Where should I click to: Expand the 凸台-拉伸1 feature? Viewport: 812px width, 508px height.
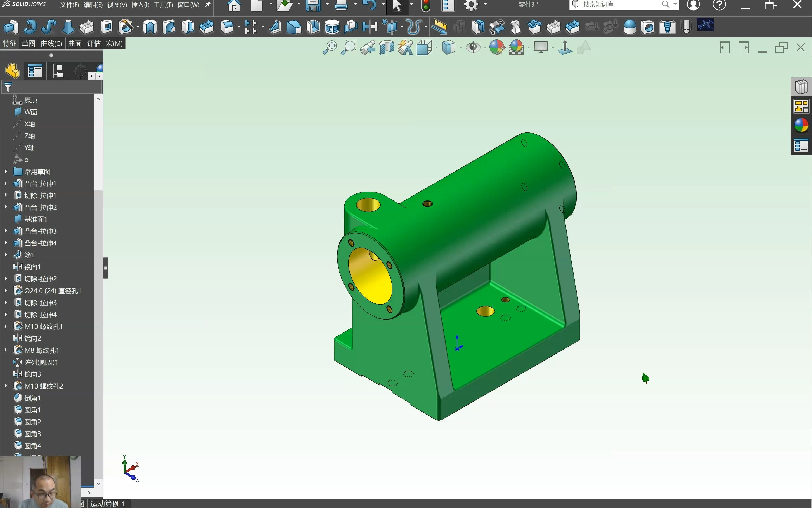(6, 183)
